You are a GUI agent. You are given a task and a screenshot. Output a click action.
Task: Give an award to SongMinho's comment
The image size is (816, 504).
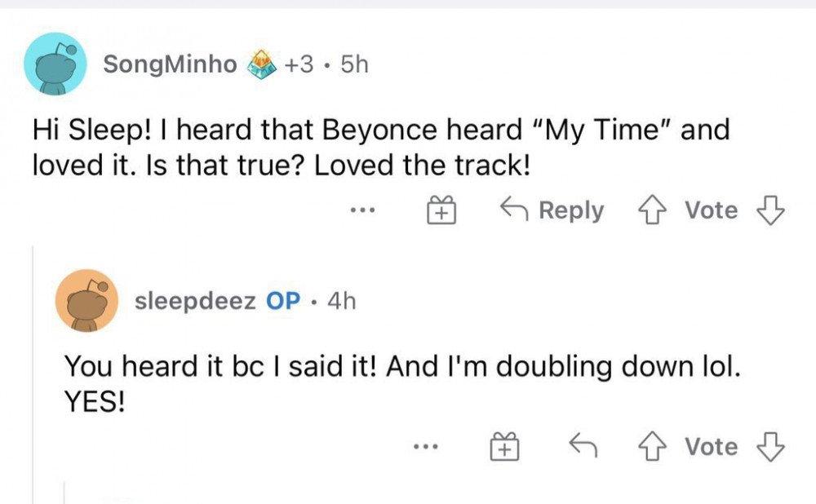(441, 210)
